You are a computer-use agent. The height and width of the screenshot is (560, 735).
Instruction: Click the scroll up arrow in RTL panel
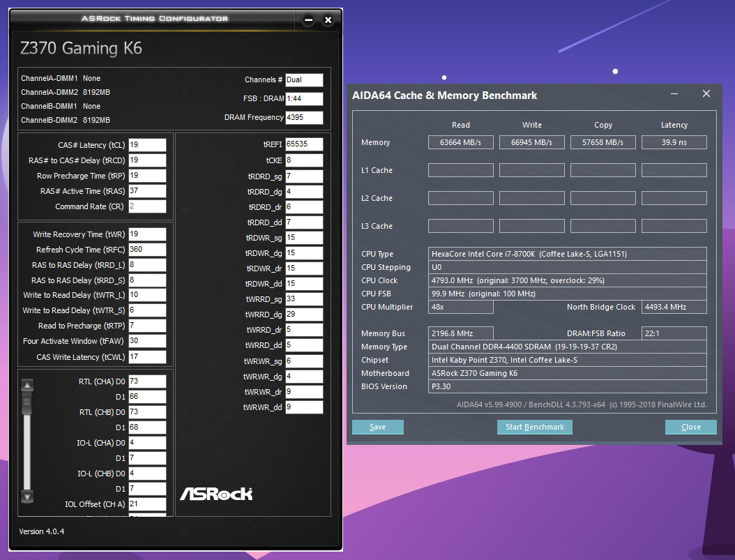[x=27, y=385]
